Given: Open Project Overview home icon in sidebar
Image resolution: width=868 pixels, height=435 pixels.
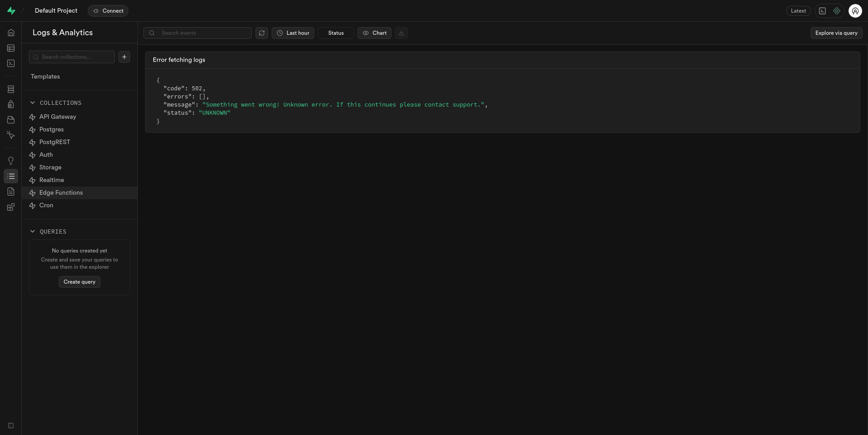Looking at the screenshot, I should coord(11,33).
